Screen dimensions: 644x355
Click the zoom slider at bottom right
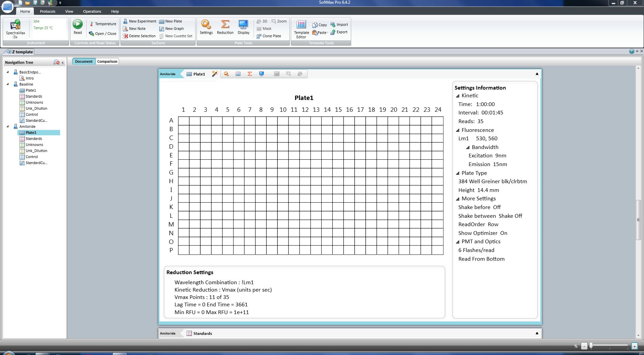click(591, 346)
